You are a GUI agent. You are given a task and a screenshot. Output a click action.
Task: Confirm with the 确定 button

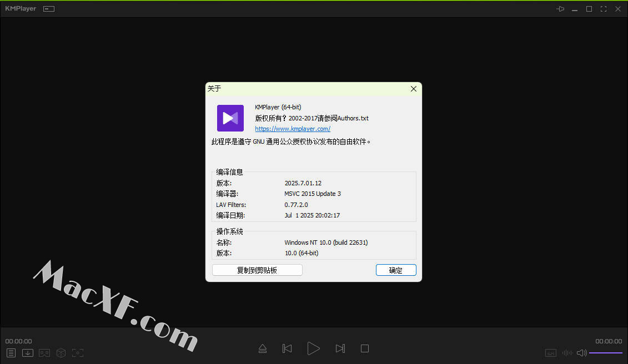pos(396,270)
